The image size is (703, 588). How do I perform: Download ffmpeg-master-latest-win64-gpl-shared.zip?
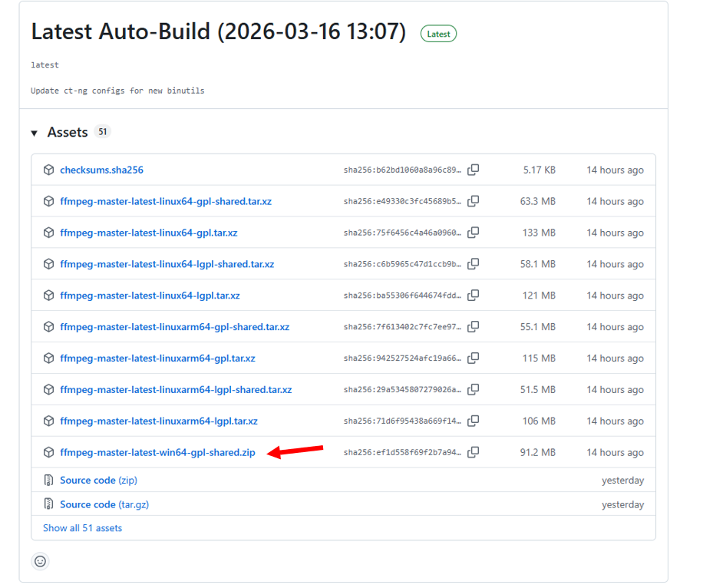click(x=158, y=453)
